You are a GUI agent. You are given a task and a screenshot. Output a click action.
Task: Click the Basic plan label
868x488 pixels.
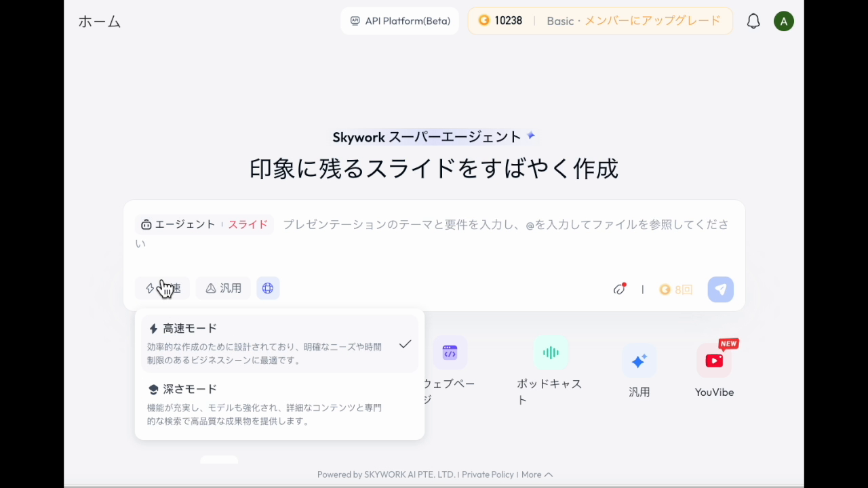pos(560,21)
